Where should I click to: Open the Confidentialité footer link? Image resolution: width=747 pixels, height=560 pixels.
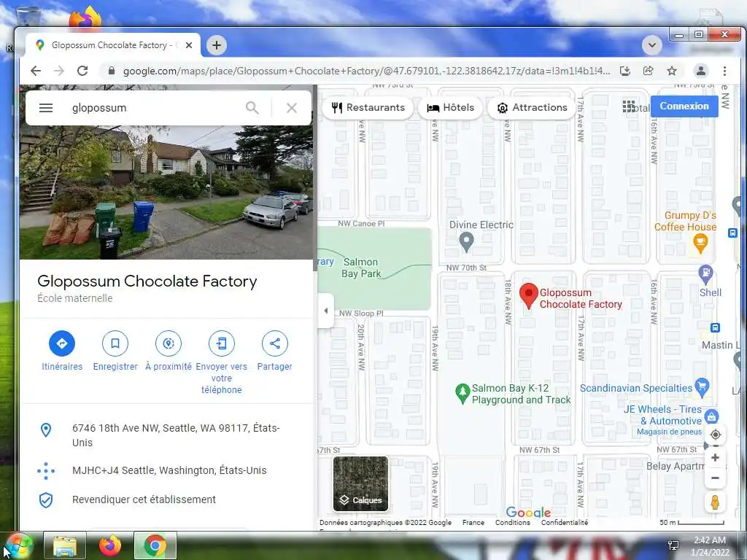565,522
